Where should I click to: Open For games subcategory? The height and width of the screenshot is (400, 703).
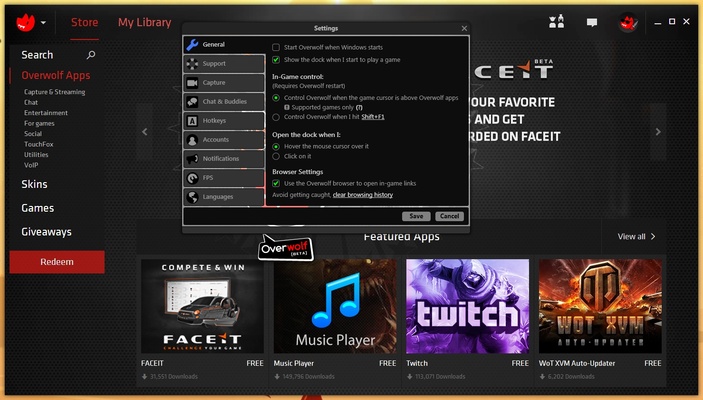coord(39,123)
